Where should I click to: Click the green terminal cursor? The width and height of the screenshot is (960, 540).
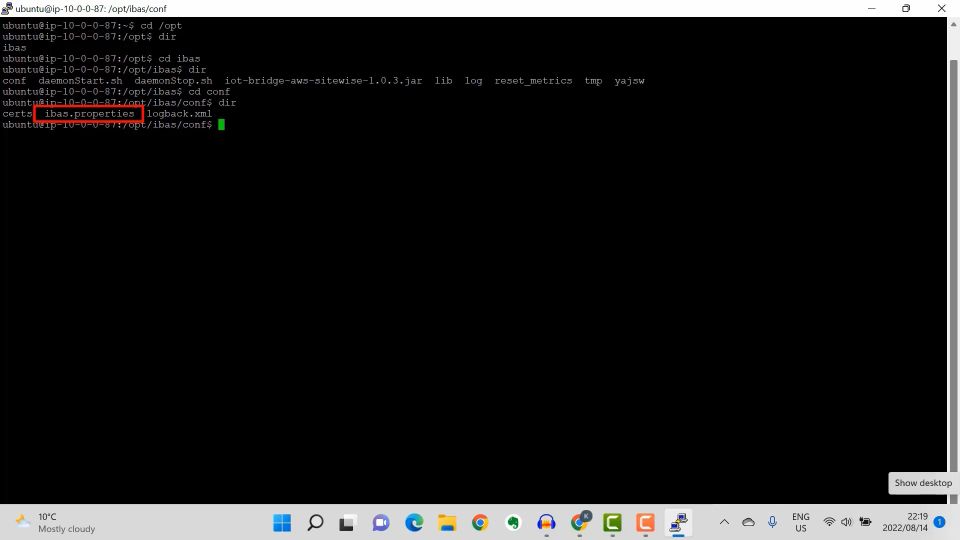point(221,124)
